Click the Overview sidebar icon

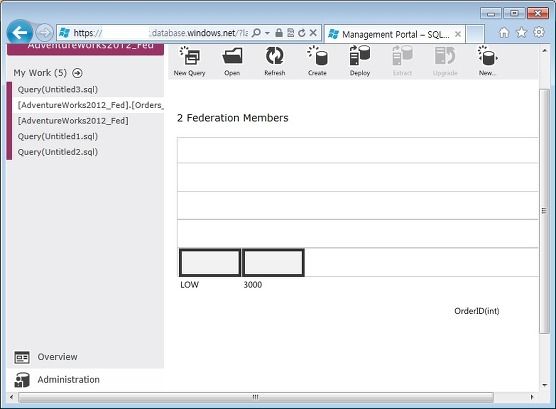click(x=22, y=358)
